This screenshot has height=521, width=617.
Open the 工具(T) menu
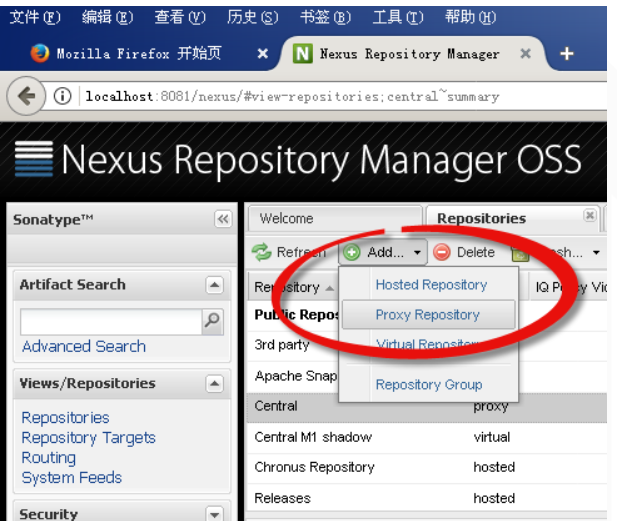(x=398, y=17)
